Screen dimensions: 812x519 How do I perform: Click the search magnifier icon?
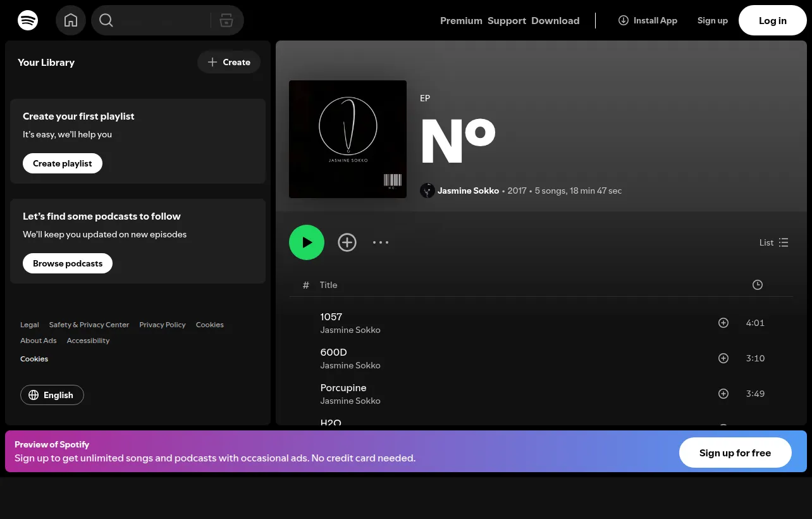(106, 20)
